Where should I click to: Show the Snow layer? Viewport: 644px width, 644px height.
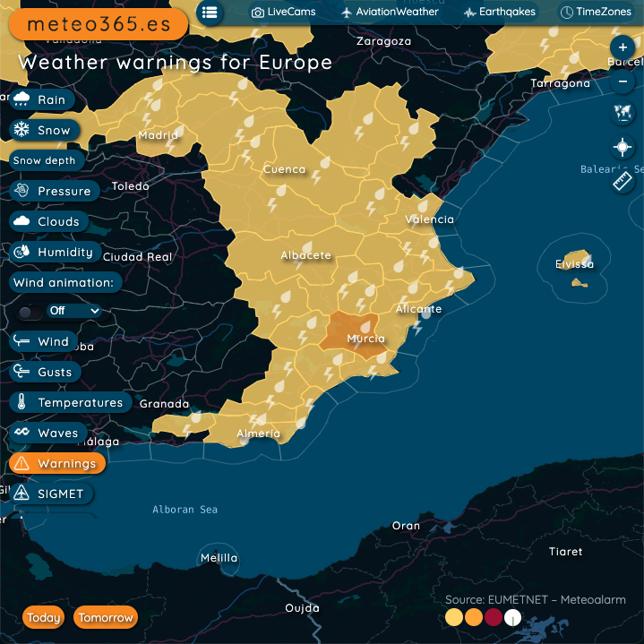(x=45, y=130)
